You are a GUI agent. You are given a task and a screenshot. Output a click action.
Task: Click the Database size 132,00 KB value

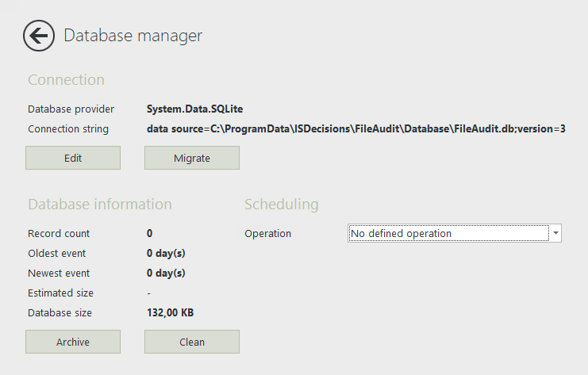pos(170,313)
